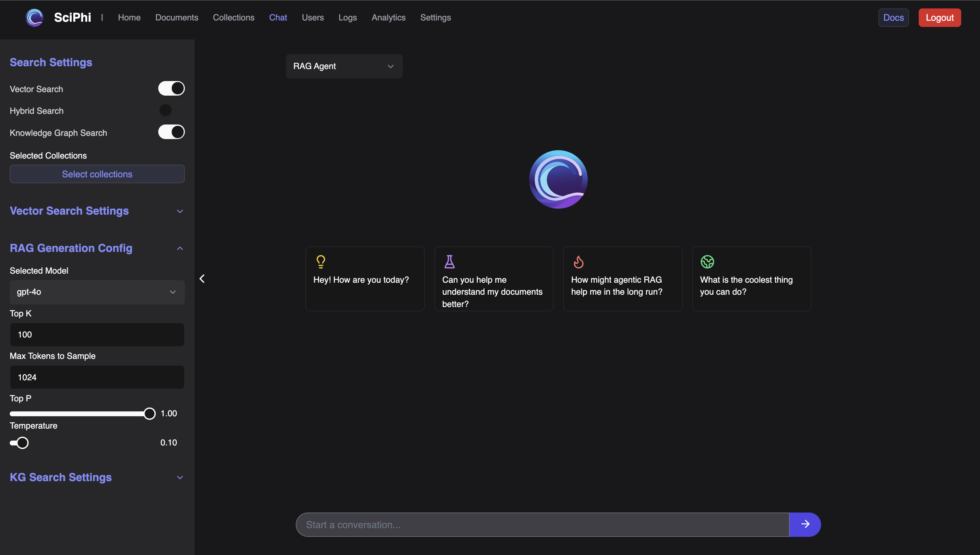Choose 'Hey! How are you today?' prompt
This screenshot has width=980, height=555.
[x=365, y=279]
